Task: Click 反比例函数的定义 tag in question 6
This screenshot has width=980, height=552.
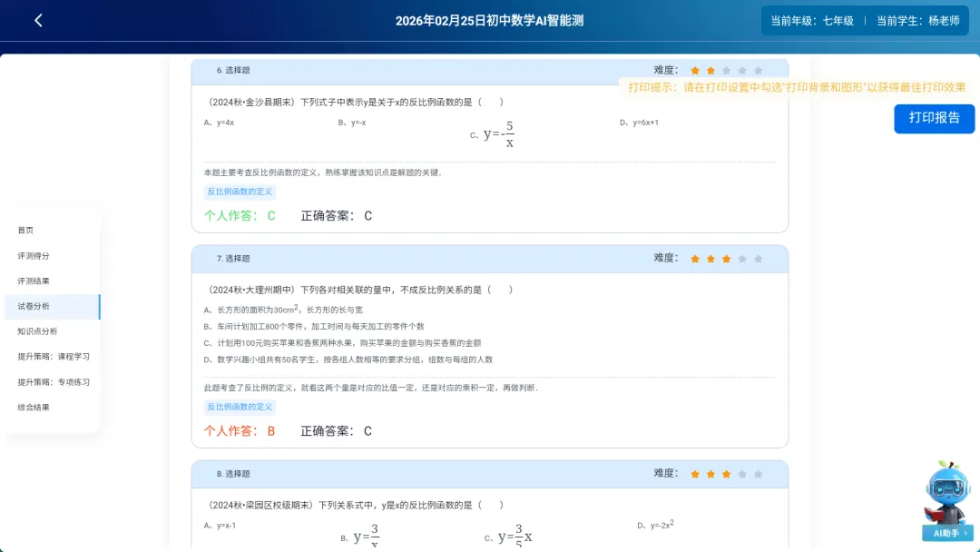Action: tap(240, 192)
